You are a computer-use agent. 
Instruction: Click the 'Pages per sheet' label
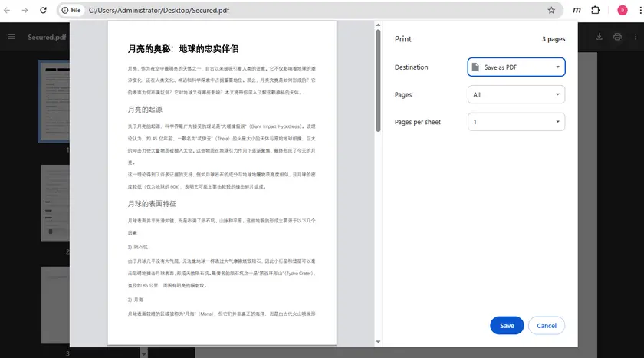(417, 122)
